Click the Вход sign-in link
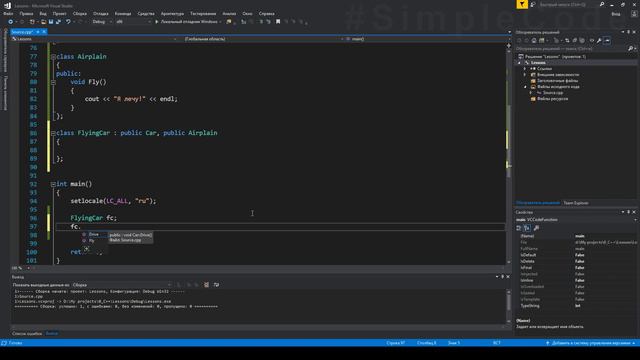The height and width of the screenshot is (360, 640). pyautogui.click(x=616, y=14)
